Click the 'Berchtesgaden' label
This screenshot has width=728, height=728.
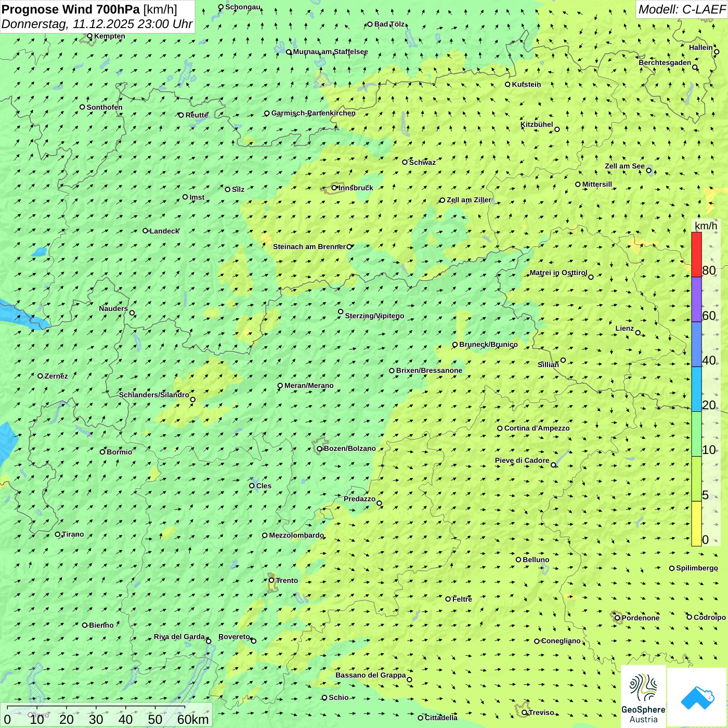665,62
